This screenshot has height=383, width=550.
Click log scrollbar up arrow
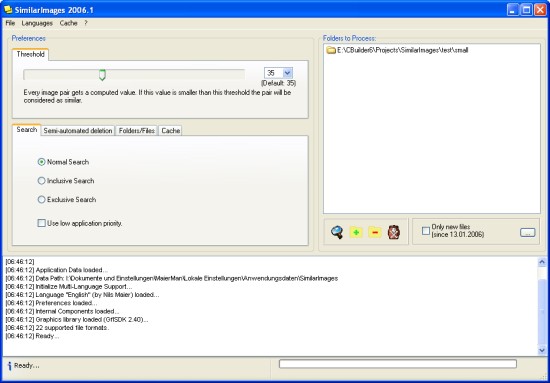coord(542,262)
